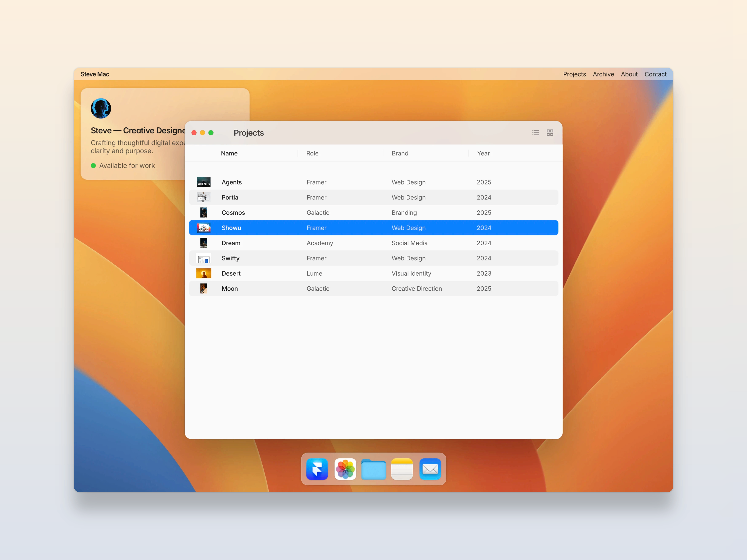Click Steve's profile avatar picture
The image size is (747, 560).
pyautogui.click(x=101, y=108)
